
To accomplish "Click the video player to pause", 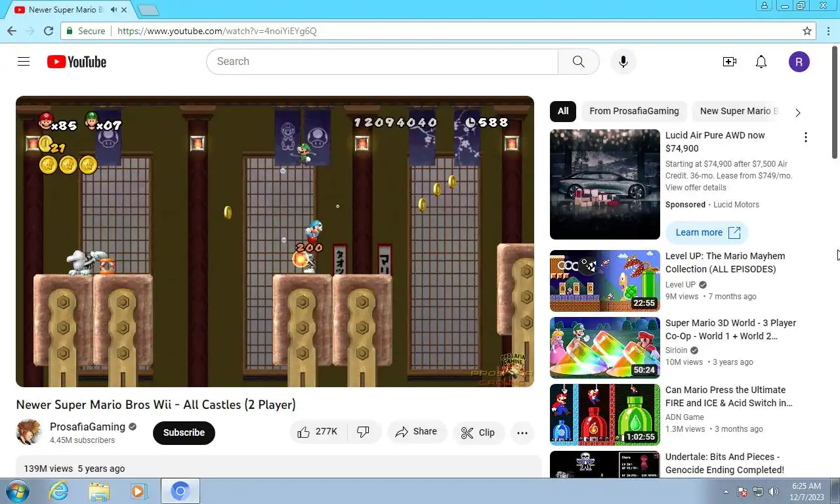I will pos(275,241).
